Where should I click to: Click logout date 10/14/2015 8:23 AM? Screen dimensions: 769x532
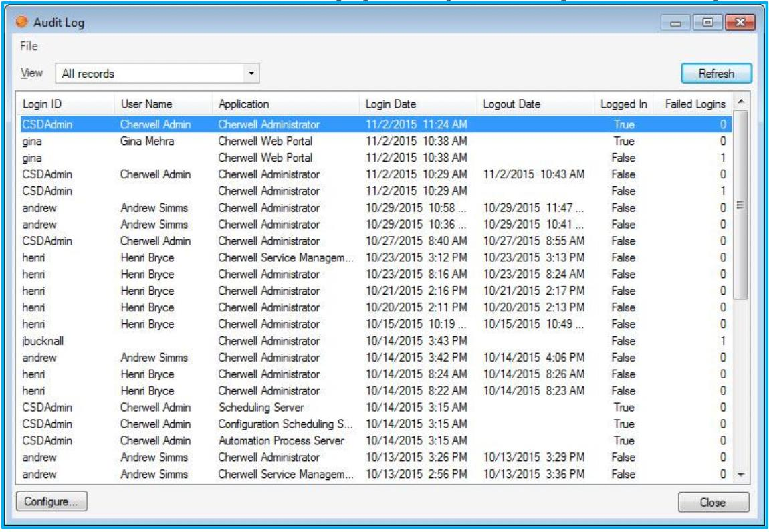coord(534,391)
